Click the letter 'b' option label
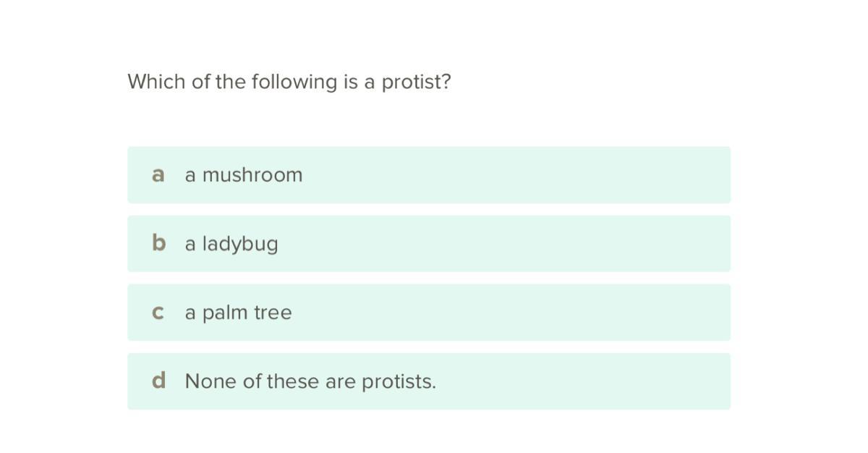Image resolution: width=868 pixels, height=453 pixels. (158, 244)
